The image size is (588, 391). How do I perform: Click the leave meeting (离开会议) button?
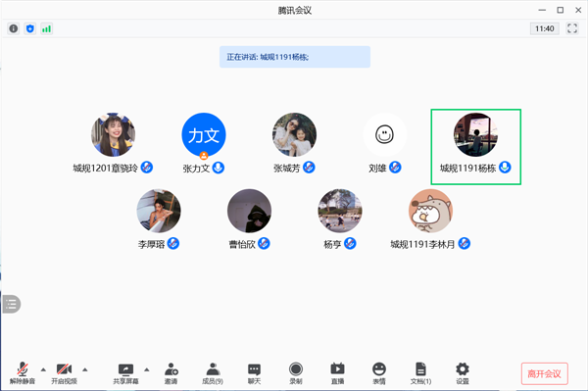[x=545, y=373]
